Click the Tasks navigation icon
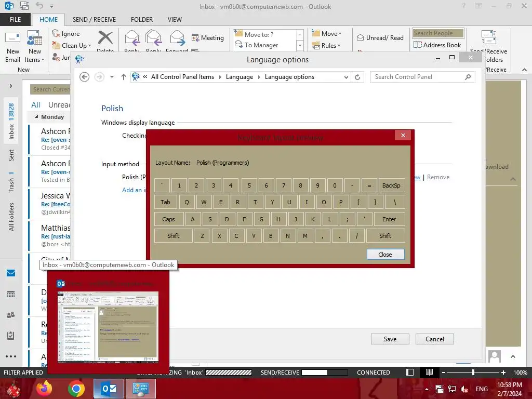Viewport: 532px width, 399px height. [x=11, y=336]
